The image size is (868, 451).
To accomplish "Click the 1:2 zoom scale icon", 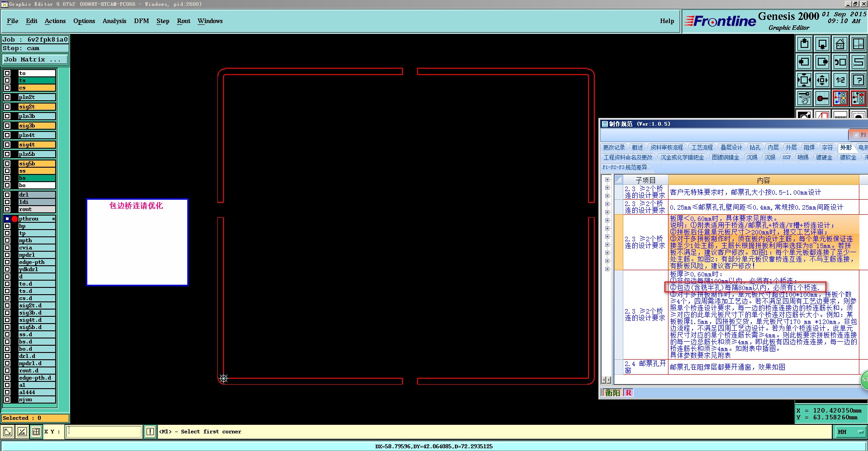I will point(840,80).
